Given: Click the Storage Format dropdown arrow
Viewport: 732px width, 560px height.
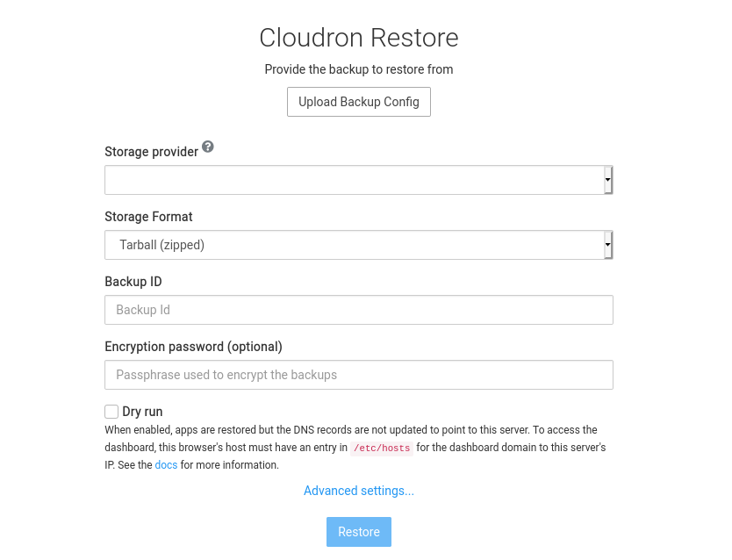Looking at the screenshot, I should coord(607,245).
